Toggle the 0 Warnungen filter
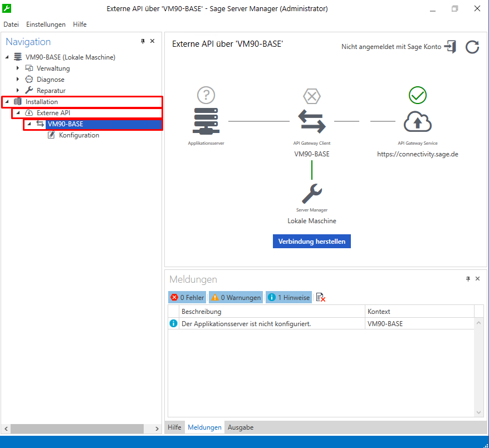Screen dimensions: 489x448 pyautogui.click(x=235, y=298)
